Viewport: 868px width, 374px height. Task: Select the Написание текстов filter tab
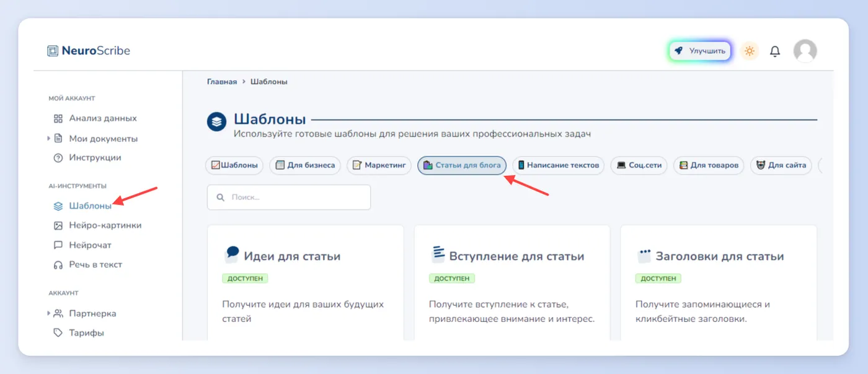pos(558,165)
